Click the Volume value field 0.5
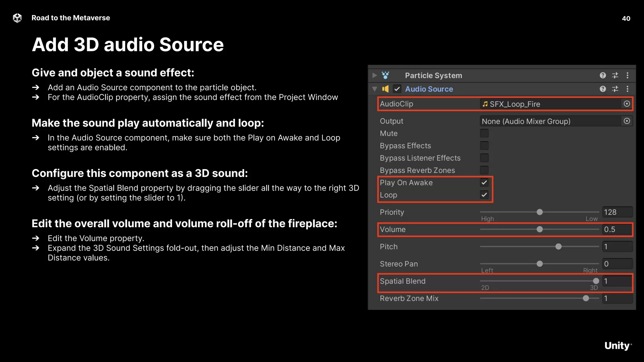This screenshot has width=644, height=362. [617, 229]
